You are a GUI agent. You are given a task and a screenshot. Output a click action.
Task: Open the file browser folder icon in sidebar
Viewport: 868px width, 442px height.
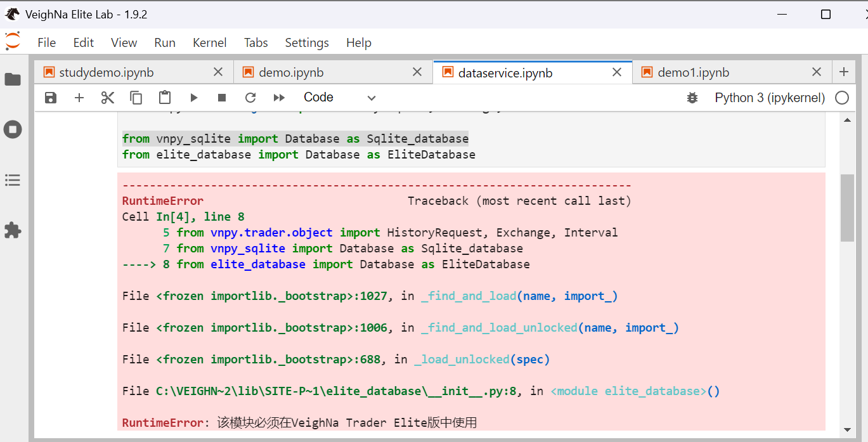13,79
